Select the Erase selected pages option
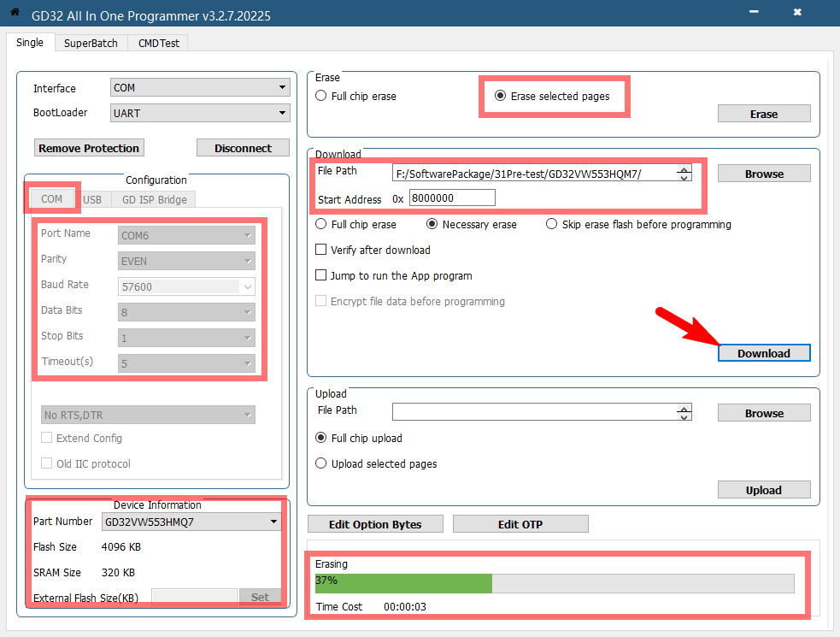The height and width of the screenshot is (637, 840). point(501,97)
